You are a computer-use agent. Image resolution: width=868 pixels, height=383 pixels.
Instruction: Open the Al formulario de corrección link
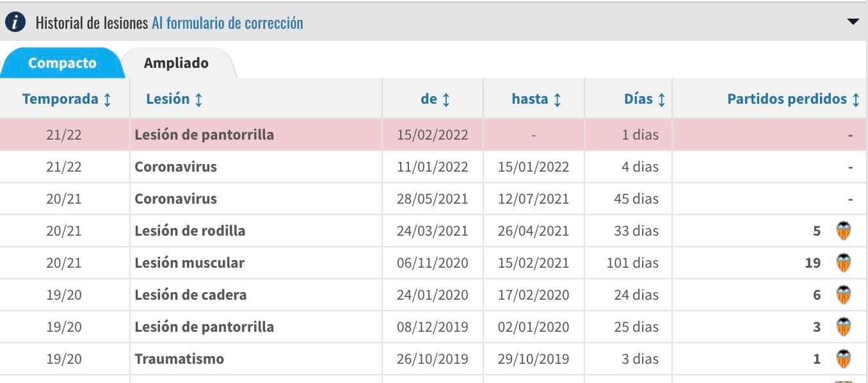pyautogui.click(x=227, y=22)
